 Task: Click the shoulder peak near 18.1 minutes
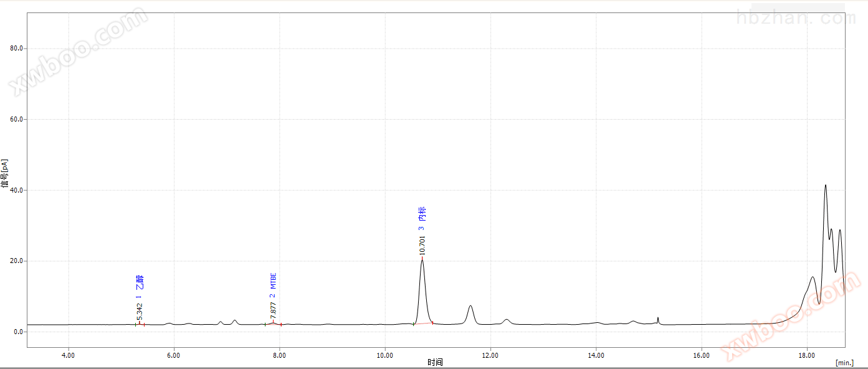click(813, 277)
